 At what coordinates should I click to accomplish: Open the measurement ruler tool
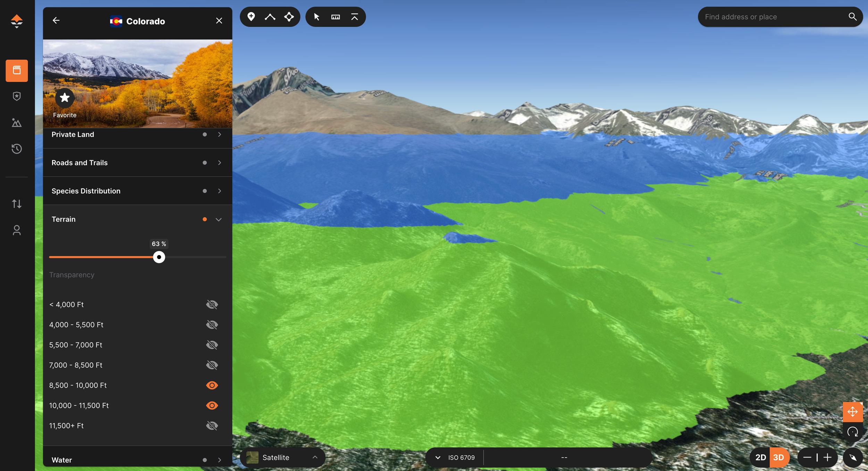(335, 16)
